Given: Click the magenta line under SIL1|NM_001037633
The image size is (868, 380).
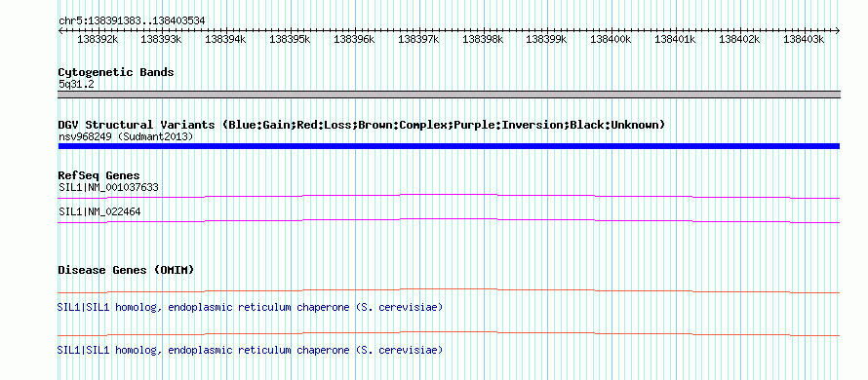Looking at the screenshot, I should click(449, 197).
